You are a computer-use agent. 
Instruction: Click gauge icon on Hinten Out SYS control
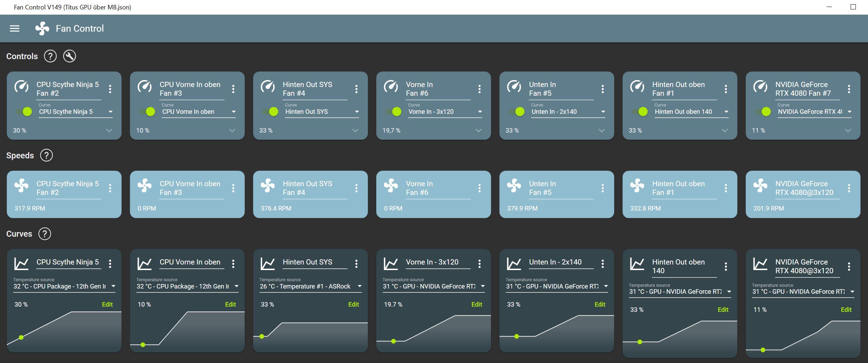point(268,86)
